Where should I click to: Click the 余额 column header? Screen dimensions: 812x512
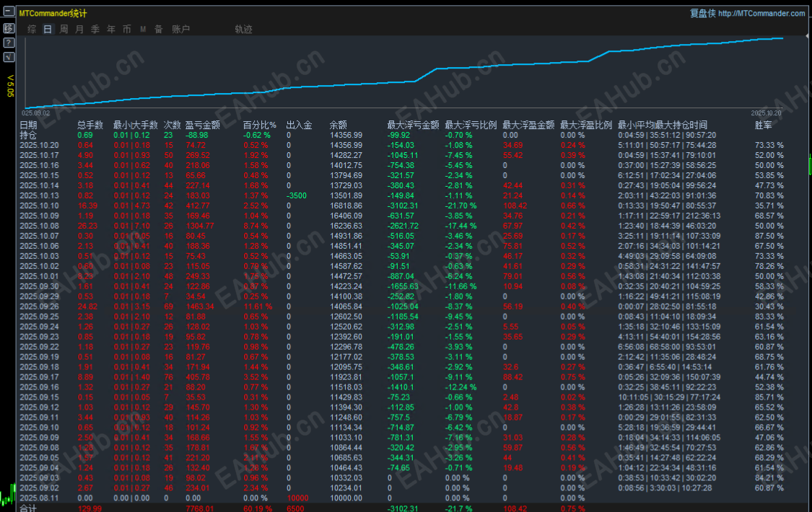(339, 125)
